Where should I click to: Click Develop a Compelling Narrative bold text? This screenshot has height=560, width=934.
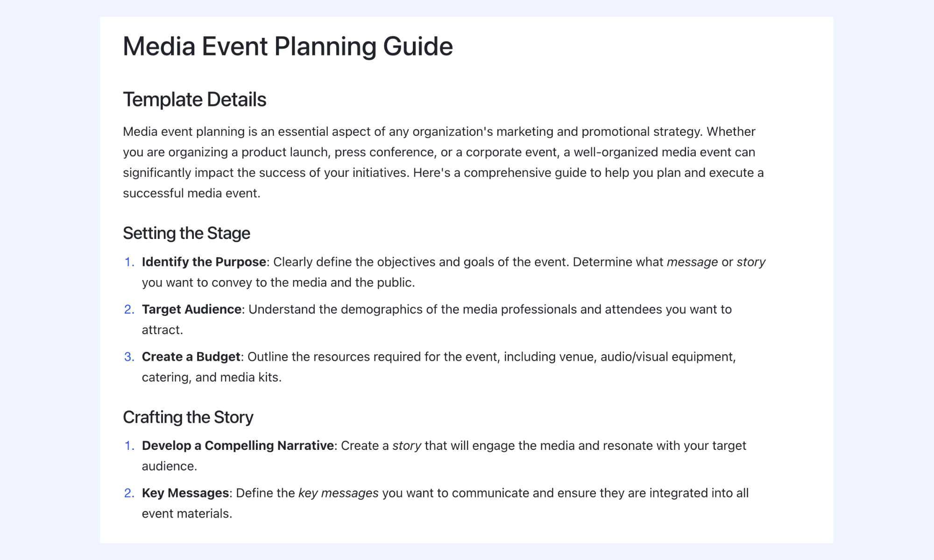coord(238,446)
